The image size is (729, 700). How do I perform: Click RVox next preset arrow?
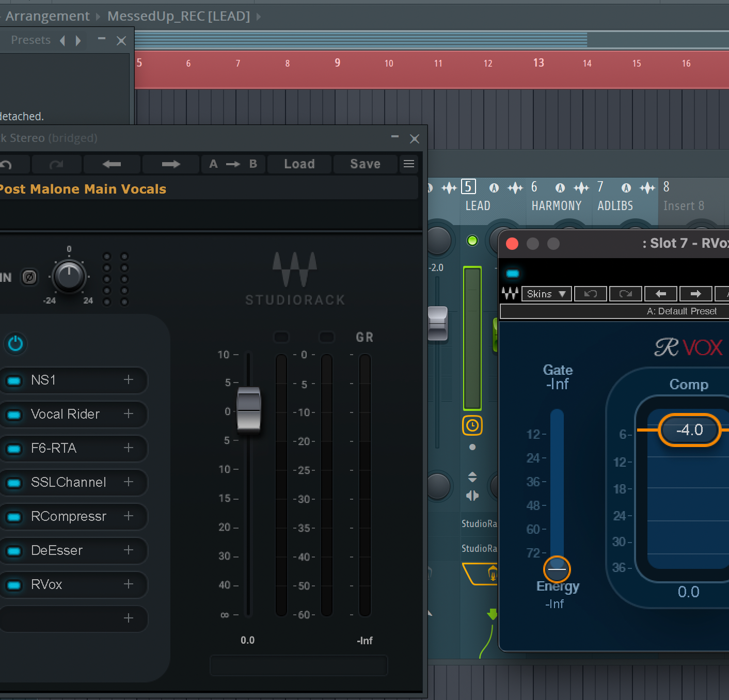695,294
